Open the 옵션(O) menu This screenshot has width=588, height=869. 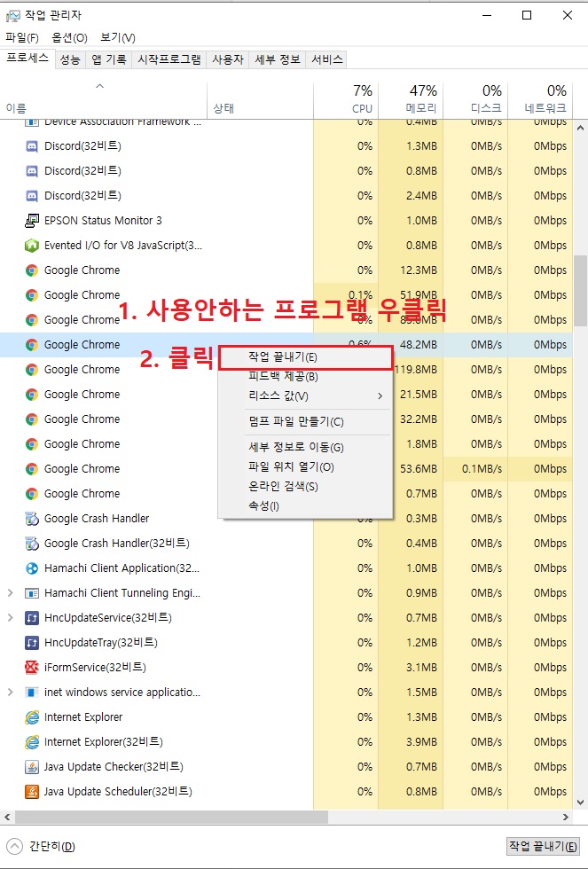pos(70,37)
